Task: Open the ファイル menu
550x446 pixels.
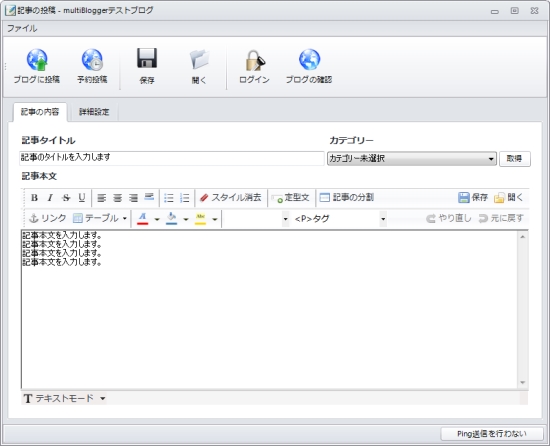Action: tap(22, 28)
